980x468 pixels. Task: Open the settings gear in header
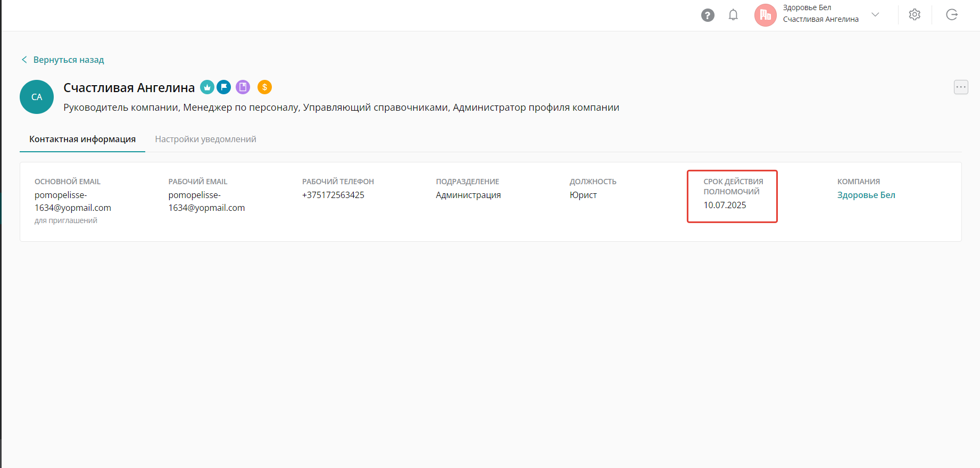tap(915, 15)
